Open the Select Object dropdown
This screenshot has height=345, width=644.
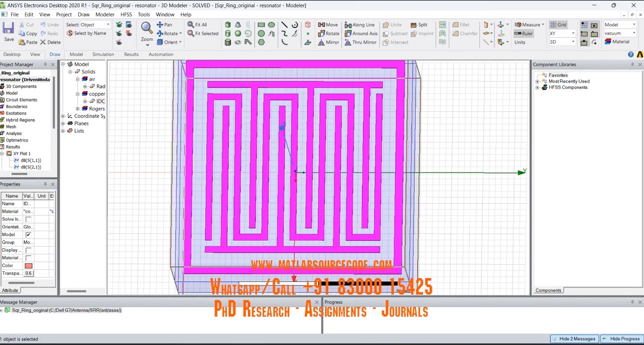(107, 25)
